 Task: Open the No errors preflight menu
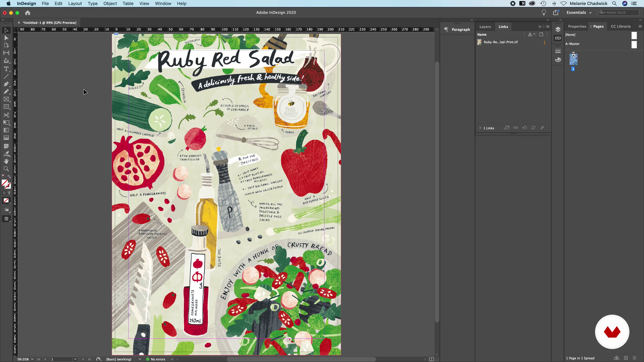[172, 359]
